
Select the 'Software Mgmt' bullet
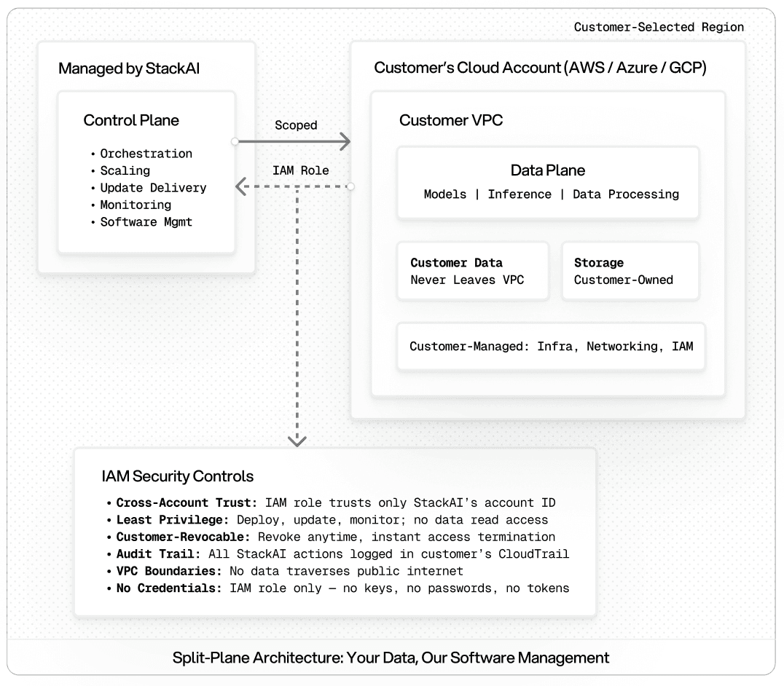(x=146, y=221)
